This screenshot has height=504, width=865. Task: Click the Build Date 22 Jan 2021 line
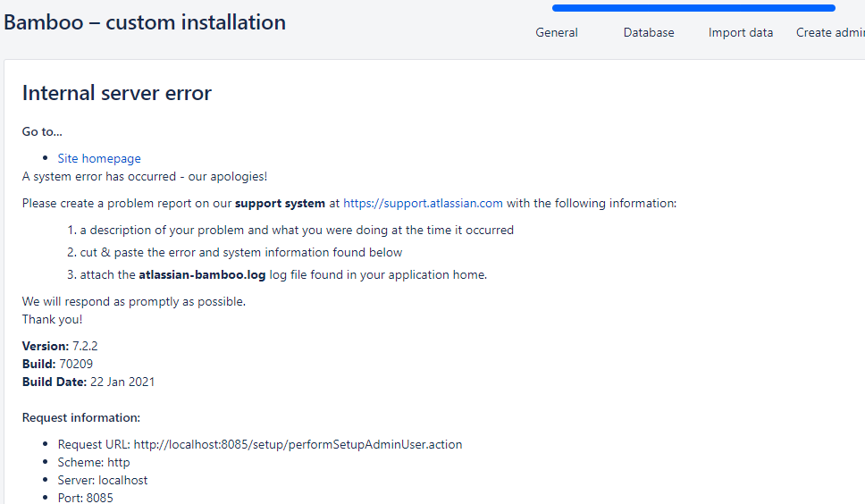[x=88, y=382]
